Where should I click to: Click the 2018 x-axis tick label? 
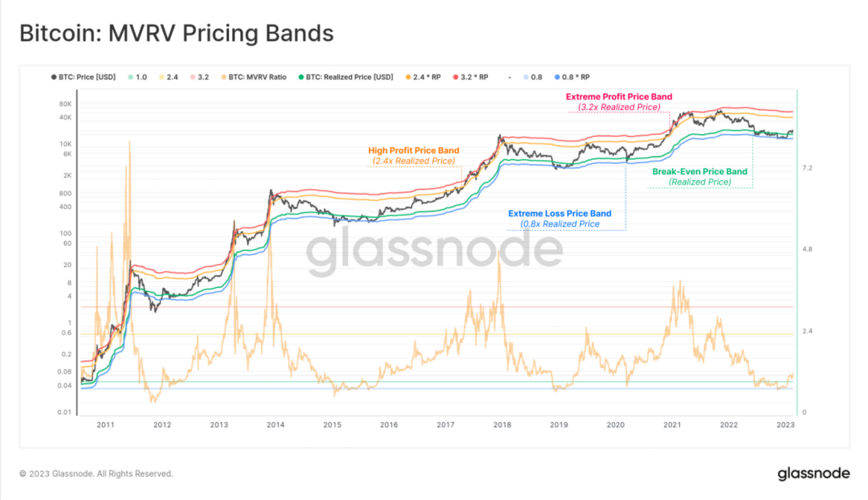click(x=502, y=424)
